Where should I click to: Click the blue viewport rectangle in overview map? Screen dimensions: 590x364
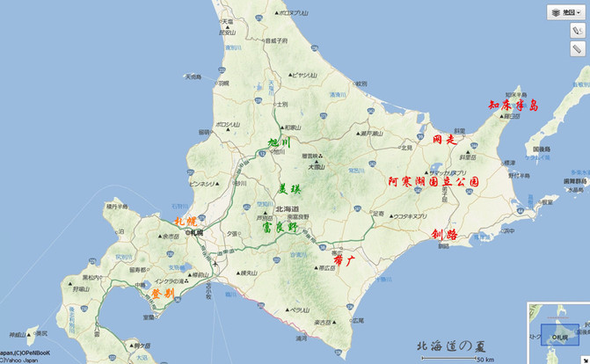[x=560, y=335]
